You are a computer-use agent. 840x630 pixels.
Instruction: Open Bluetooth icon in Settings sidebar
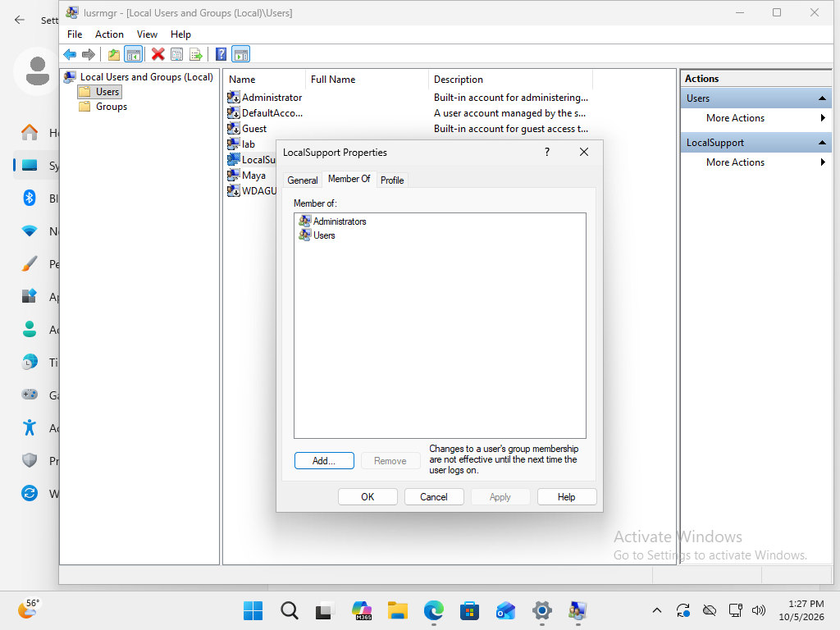[30, 199]
